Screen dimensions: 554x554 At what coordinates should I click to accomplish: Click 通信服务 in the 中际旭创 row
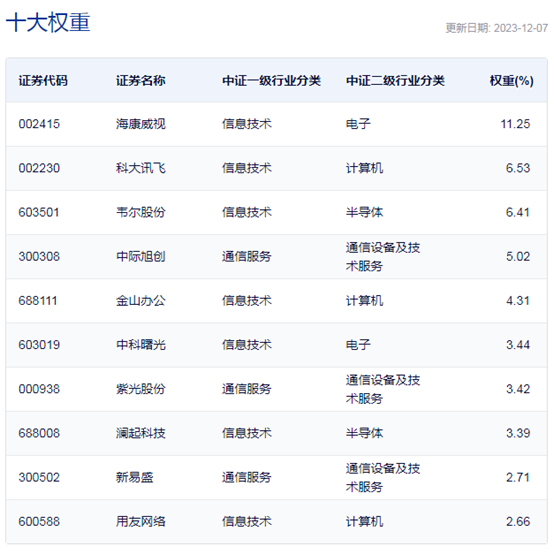[247, 257]
